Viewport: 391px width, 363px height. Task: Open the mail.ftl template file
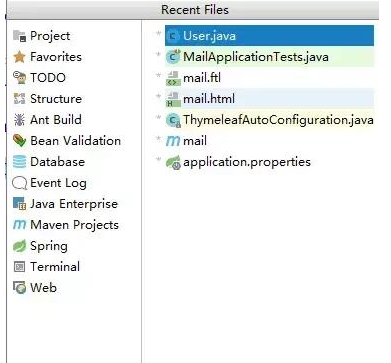(x=269, y=78)
